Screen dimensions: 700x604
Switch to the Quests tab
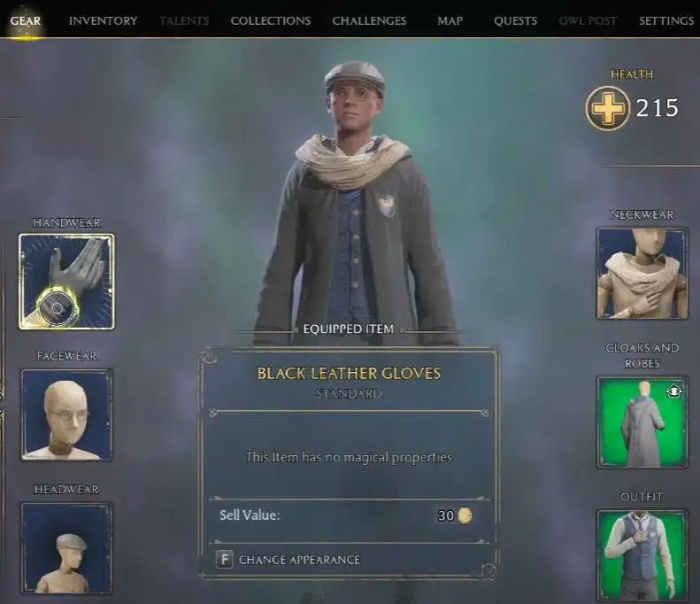(516, 20)
